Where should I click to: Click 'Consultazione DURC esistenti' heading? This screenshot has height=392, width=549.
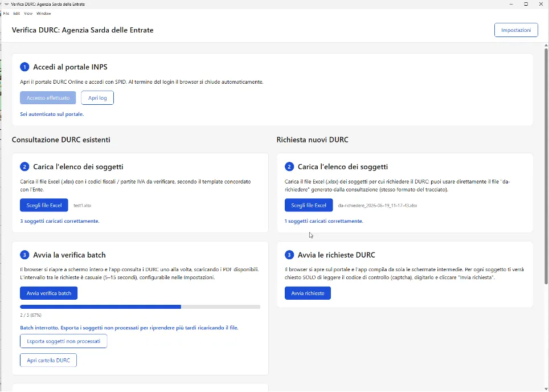point(61,140)
